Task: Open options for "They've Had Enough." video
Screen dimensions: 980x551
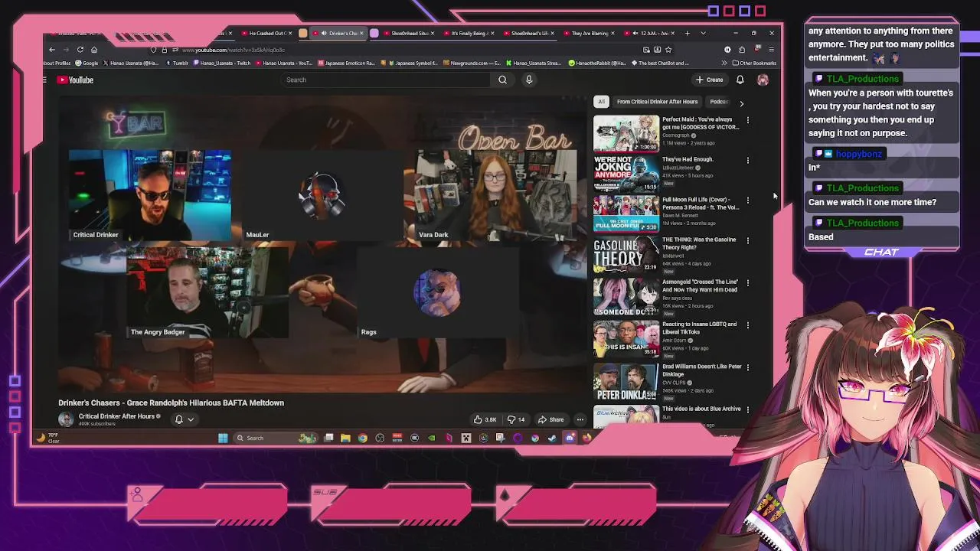Action: coord(748,160)
